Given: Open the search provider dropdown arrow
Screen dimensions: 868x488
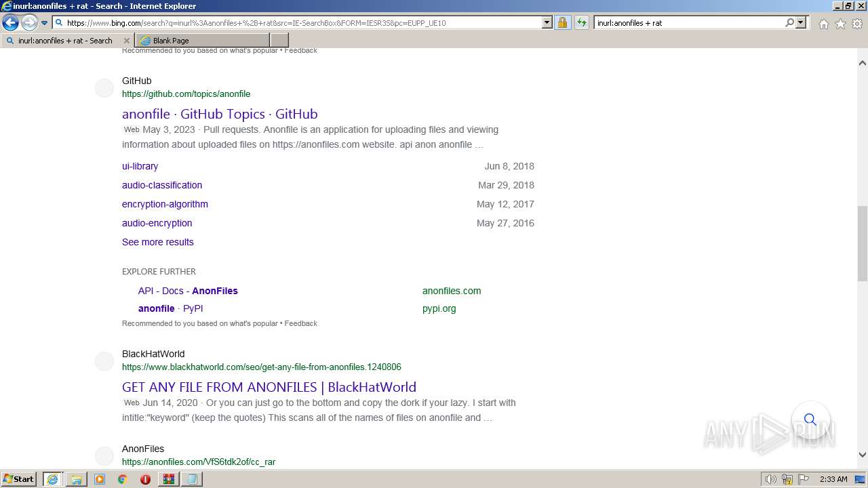Looking at the screenshot, I should point(801,22).
